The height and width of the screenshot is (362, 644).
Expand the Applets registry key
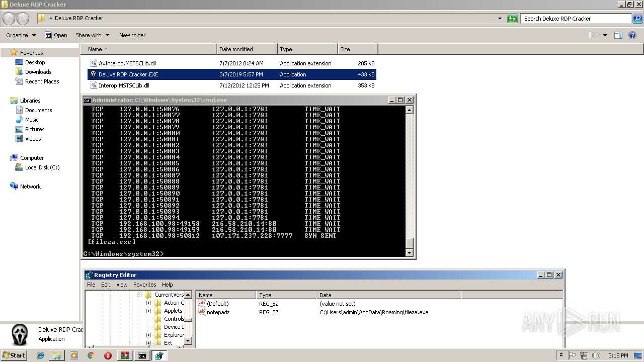tap(148, 311)
